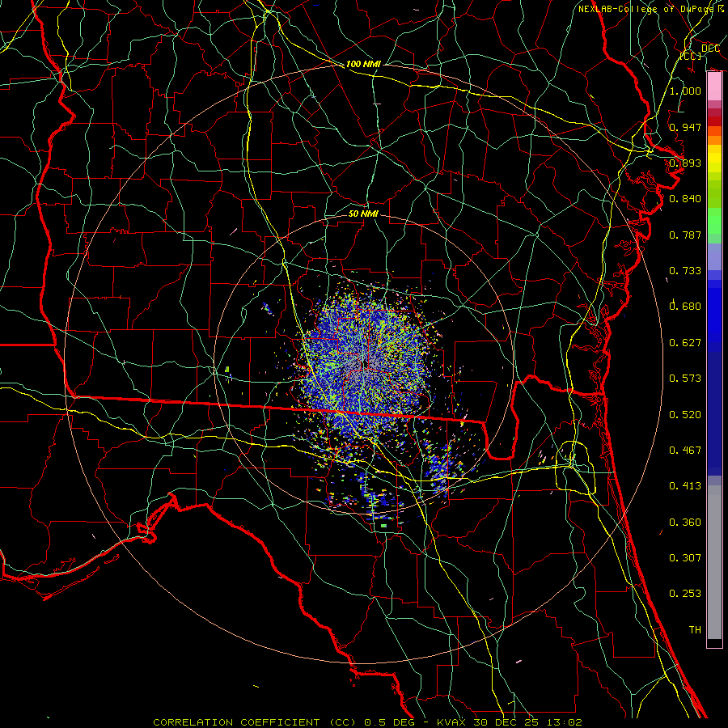Click the 0.253 legend value
This screenshot has height=728, width=728.
tap(685, 594)
